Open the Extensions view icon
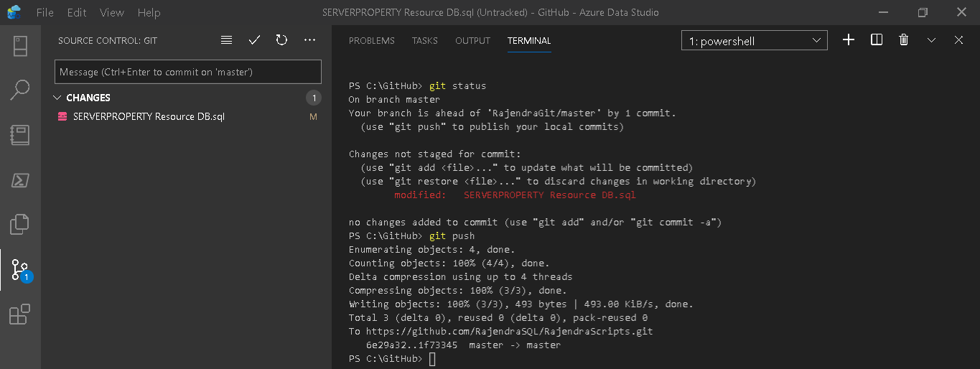The width and height of the screenshot is (980, 369). 20,314
